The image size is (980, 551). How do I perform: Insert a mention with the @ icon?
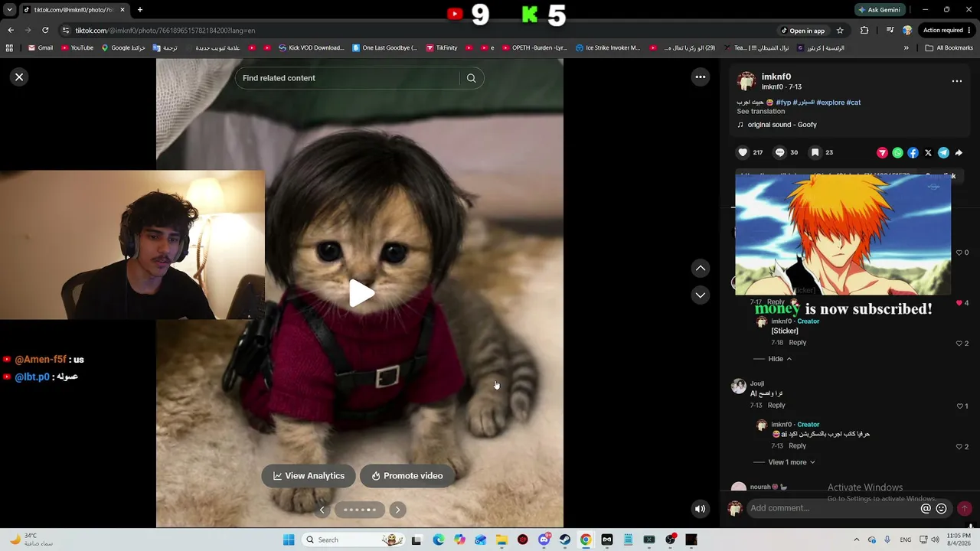[926, 508]
